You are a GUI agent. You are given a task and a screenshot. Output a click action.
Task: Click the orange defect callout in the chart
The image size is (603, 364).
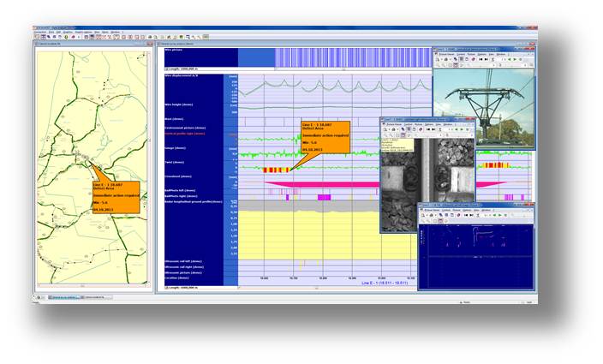(x=325, y=138)
